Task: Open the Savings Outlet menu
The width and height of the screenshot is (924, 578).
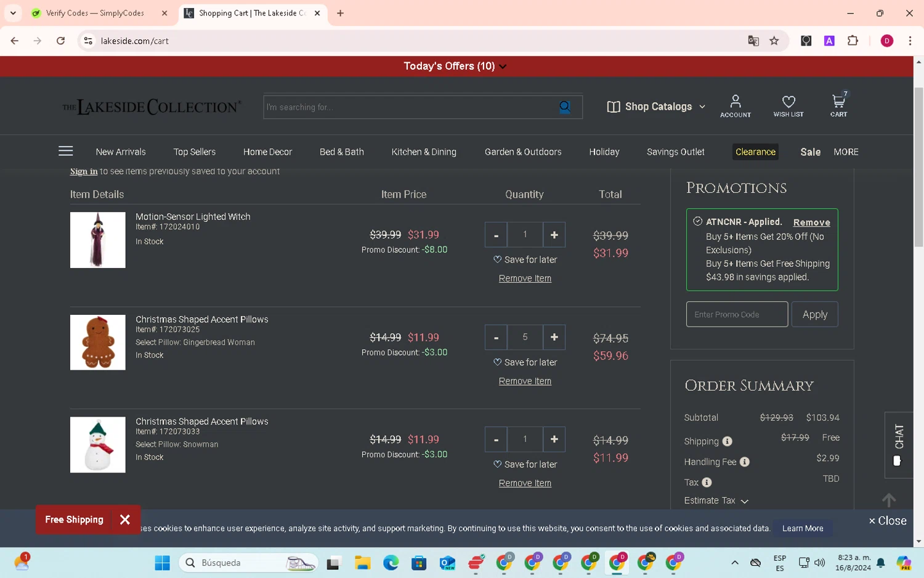Action: [x=676, y=152]
